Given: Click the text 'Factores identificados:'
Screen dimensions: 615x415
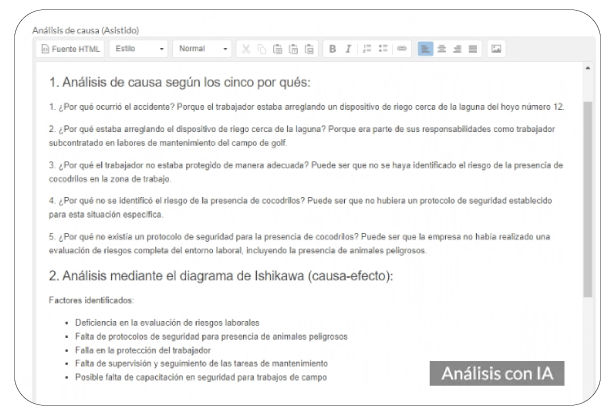Looking at the screenshot, I should [91, 300].
